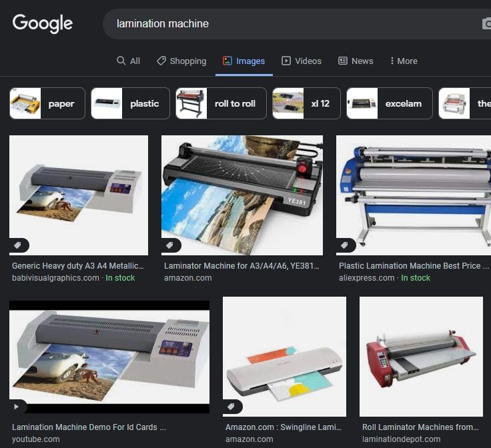Screen dimensions: 491x448
Task: Click the 'roll to roll' chip thumbnail image
Action: point(191,103)
